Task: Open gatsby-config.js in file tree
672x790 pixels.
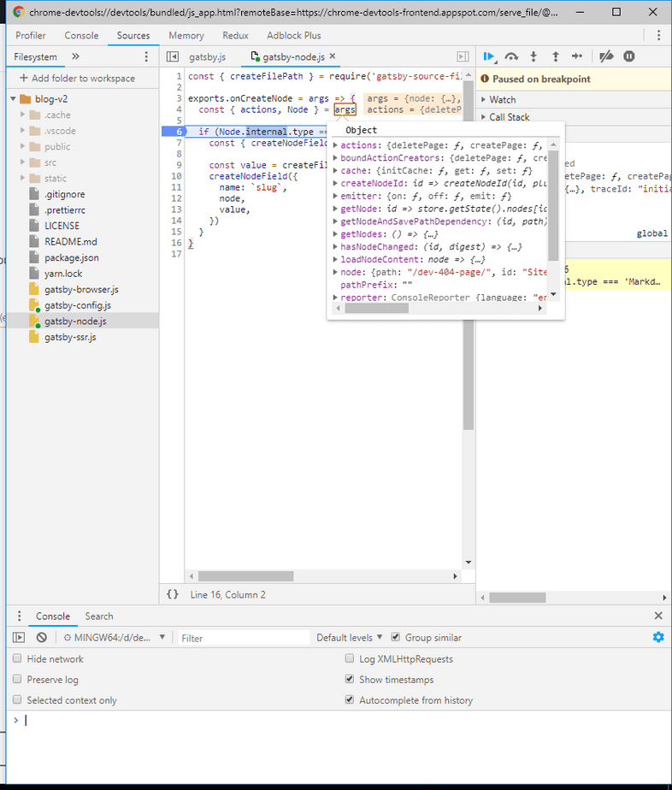Action: point(77,305)
